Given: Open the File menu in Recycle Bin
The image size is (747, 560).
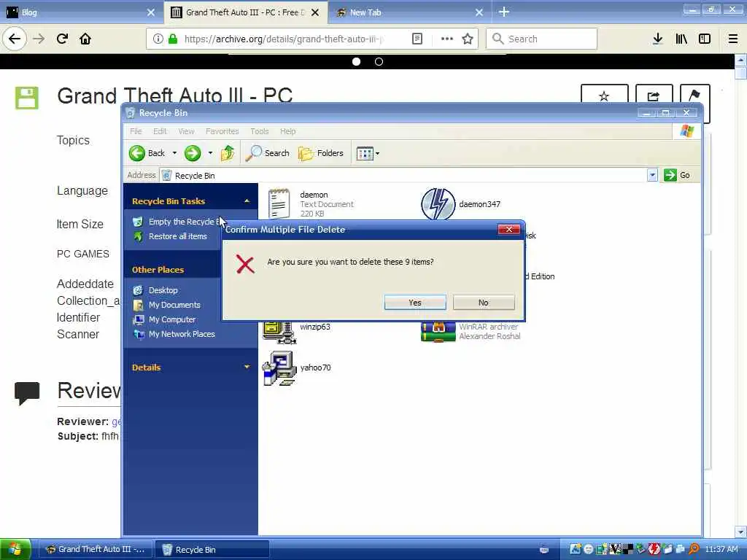Looking at the screenshot, I should click(x=136, y=131).
